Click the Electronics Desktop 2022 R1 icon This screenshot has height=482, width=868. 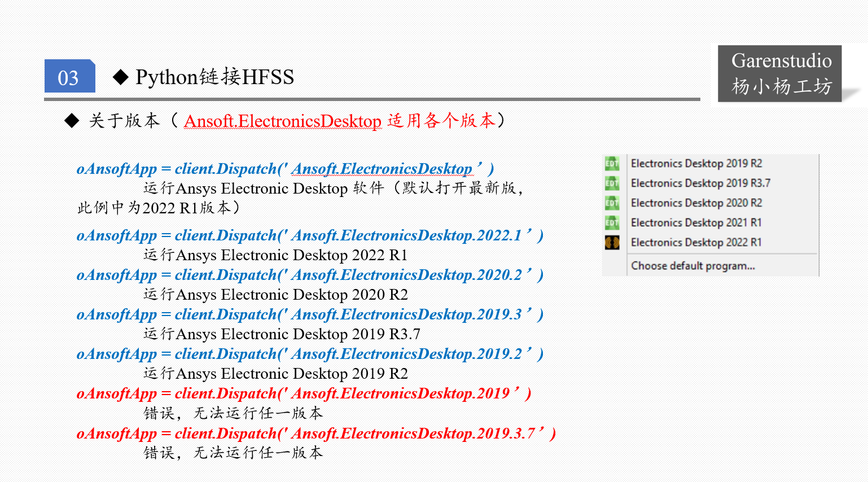tap(612, 243)
